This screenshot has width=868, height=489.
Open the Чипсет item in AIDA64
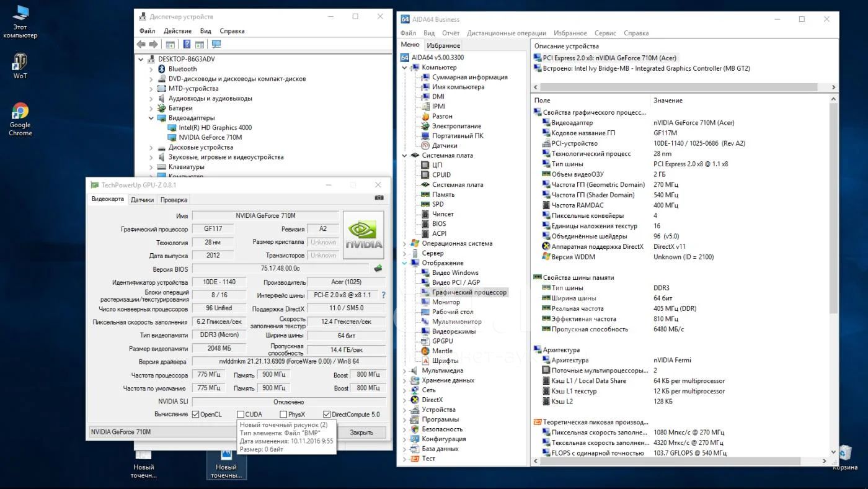(x=443, y=214)
